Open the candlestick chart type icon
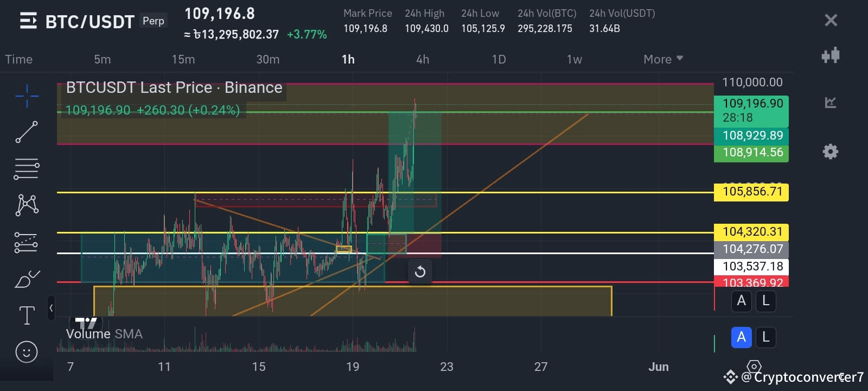The height and width of the screenshot is (391, 868). pos(831,55)
